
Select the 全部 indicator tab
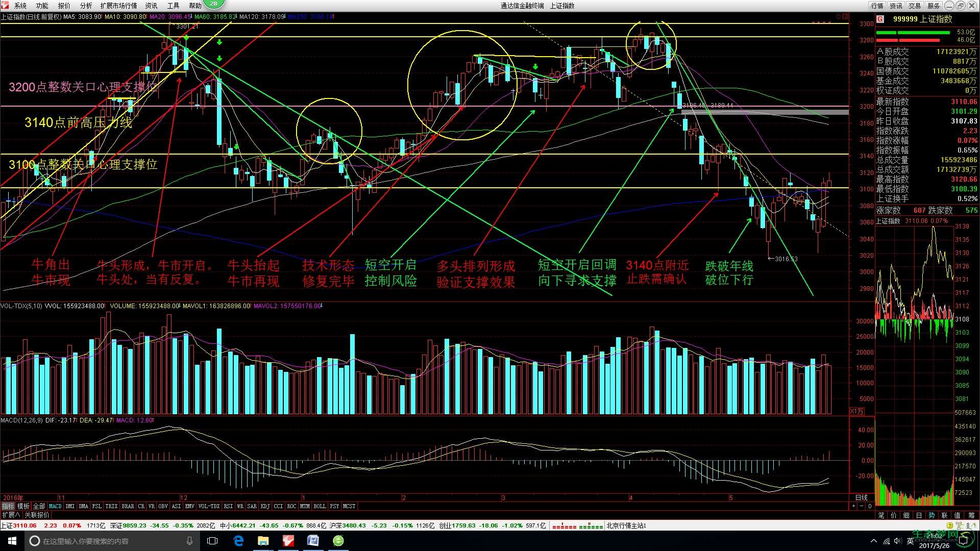click(39, 506)
